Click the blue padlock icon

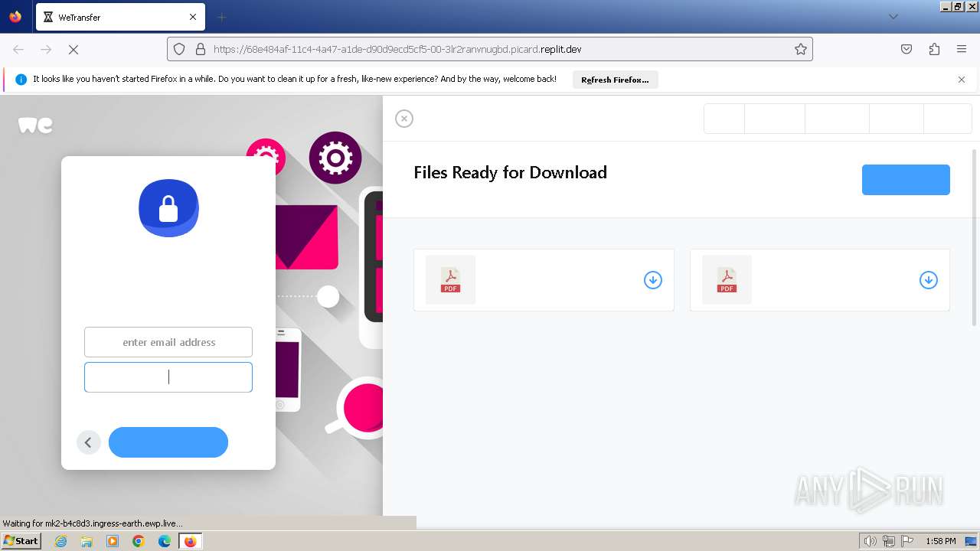[x=168, y=208]
